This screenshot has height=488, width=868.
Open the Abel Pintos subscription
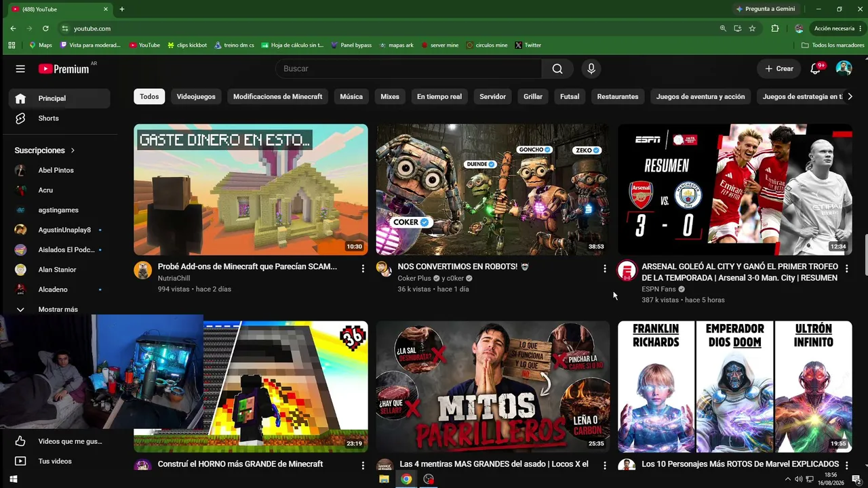point(60,170)
